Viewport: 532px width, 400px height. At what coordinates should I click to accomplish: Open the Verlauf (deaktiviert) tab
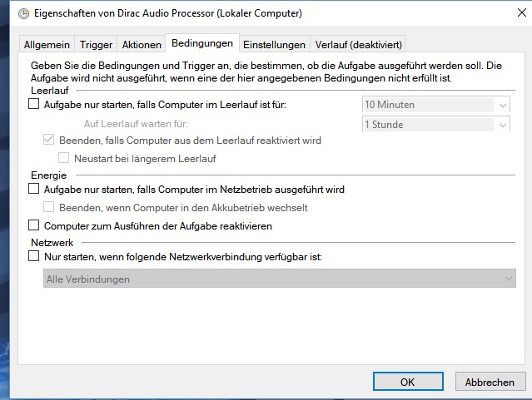click(x=359, y=44)
